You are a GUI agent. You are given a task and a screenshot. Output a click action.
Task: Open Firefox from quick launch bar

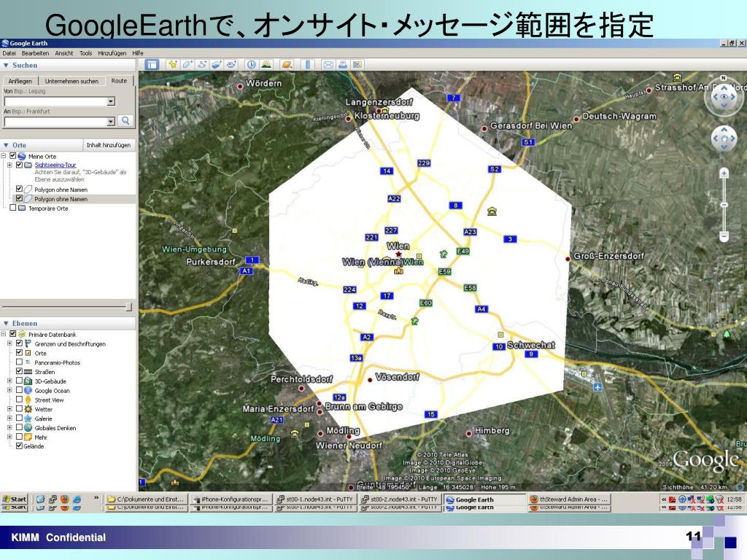point(64,499)
